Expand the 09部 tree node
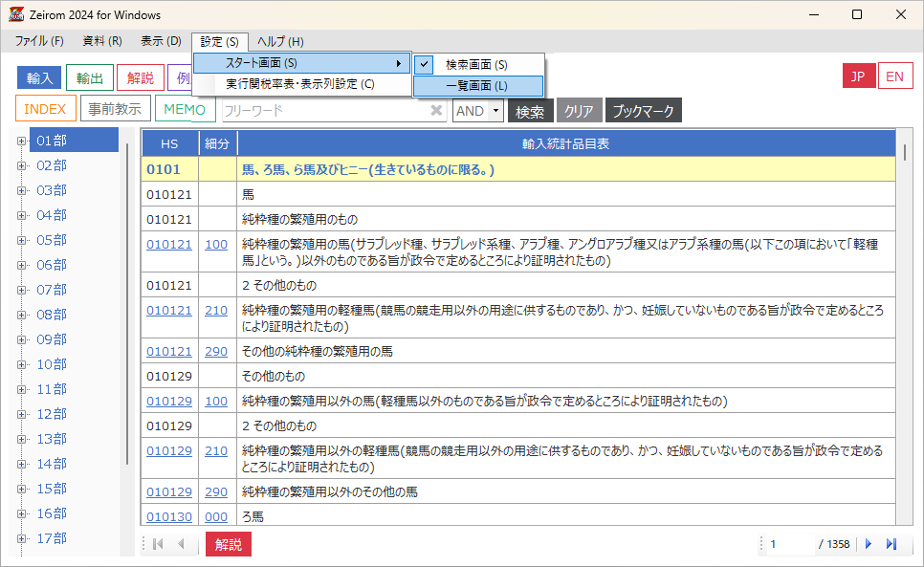 coord(22,339)
